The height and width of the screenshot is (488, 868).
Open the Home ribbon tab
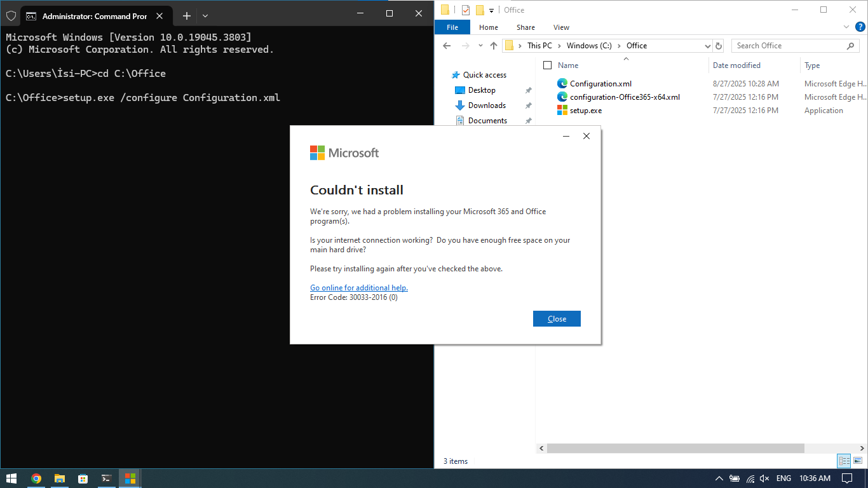(x=489, y=27)
